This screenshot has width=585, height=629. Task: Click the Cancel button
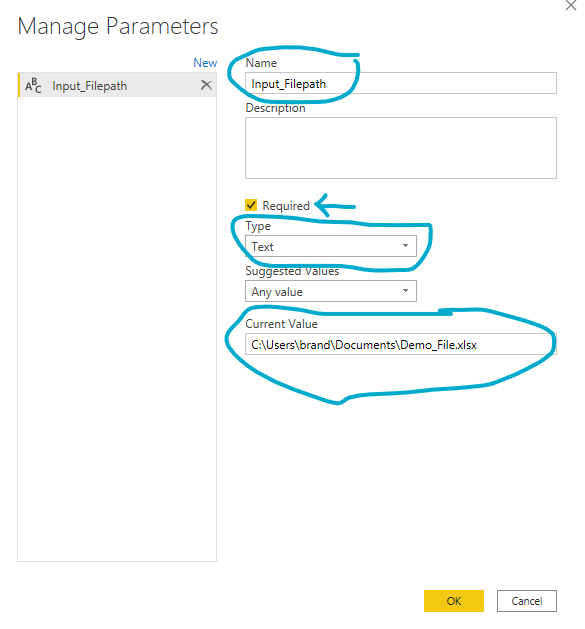click(527, 601)
